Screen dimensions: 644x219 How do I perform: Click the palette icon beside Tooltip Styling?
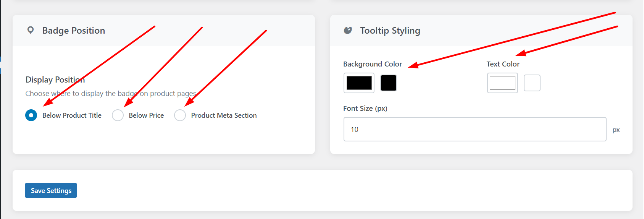348,30
